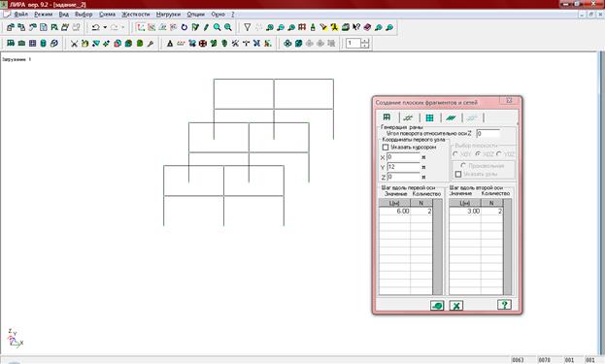Click the N header of second axis table
This screenshot has height=364, width=605.
[x=492, y=203]
